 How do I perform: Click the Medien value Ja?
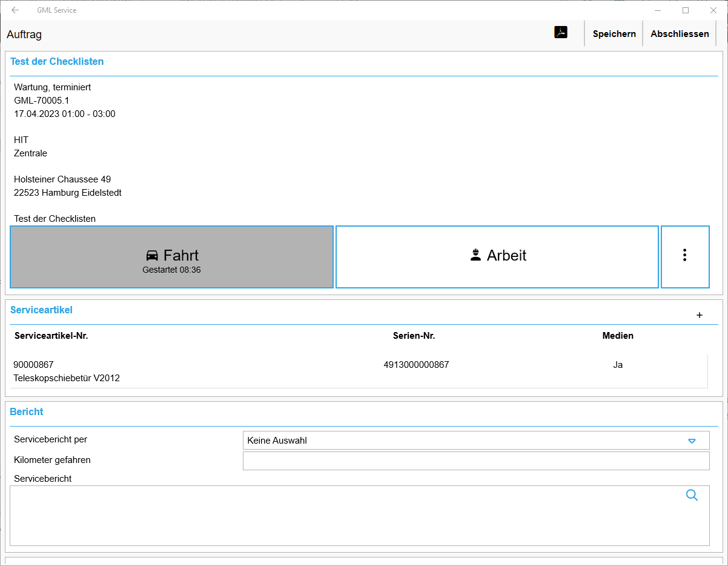(618, 365)
